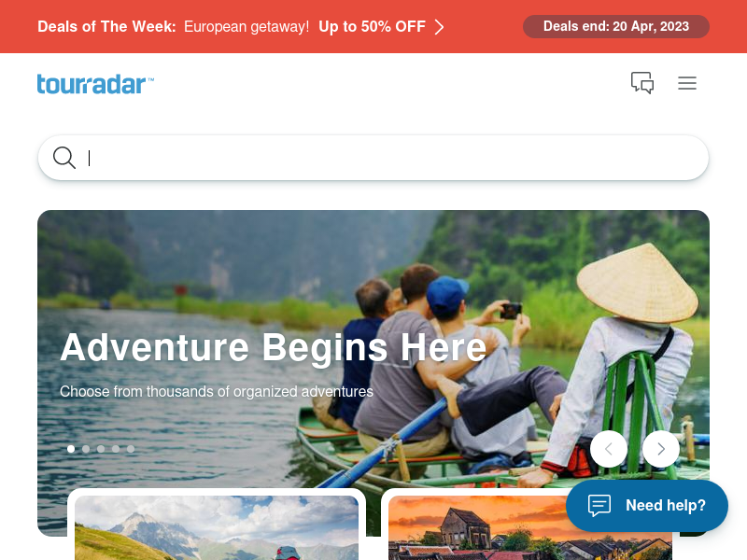This screenshot has height=560, width=747.
Task: Select the fourth carousel dot indicator
Action: pyautogui.click(x=116, y=449)
